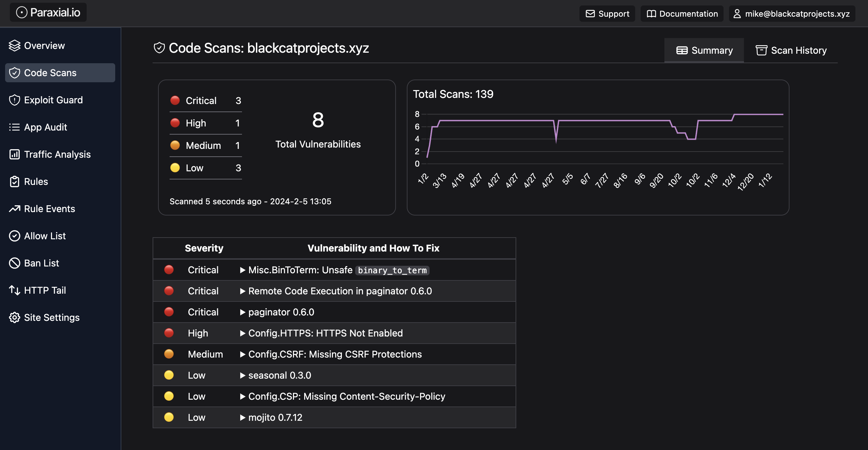The height and width of the screenshot is (450, 868).
Task: Click the Traffic Analysis chart icon
Action: [15, 154]
